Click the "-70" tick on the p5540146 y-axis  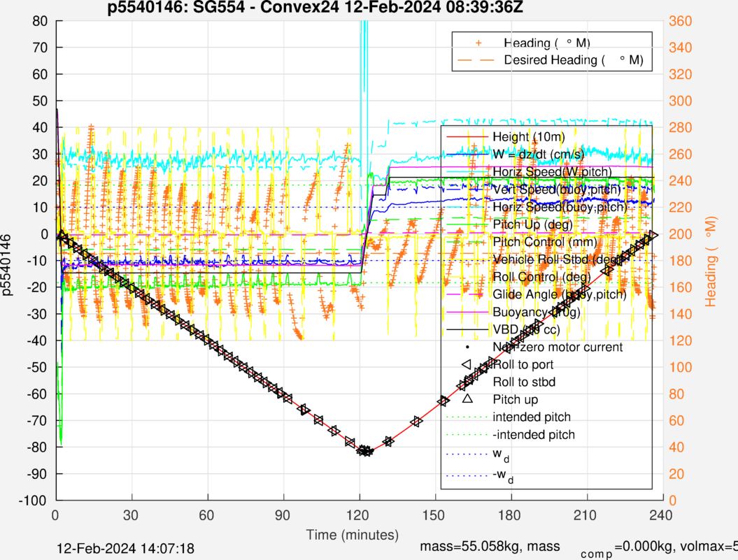coord(37,421)
